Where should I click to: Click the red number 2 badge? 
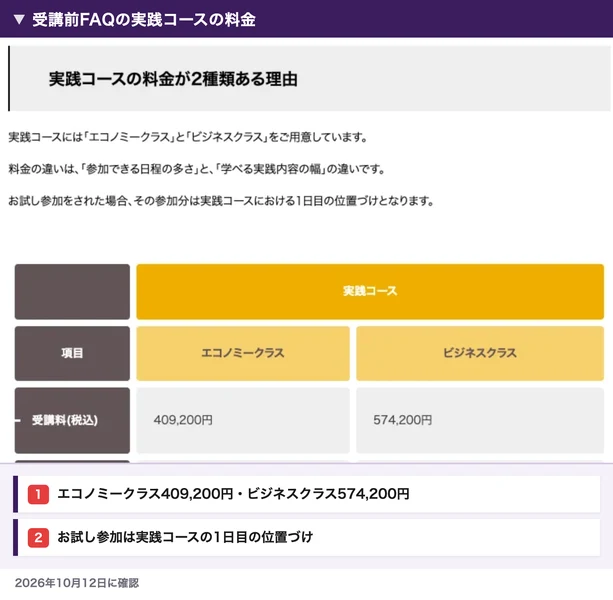coord(38,537)
